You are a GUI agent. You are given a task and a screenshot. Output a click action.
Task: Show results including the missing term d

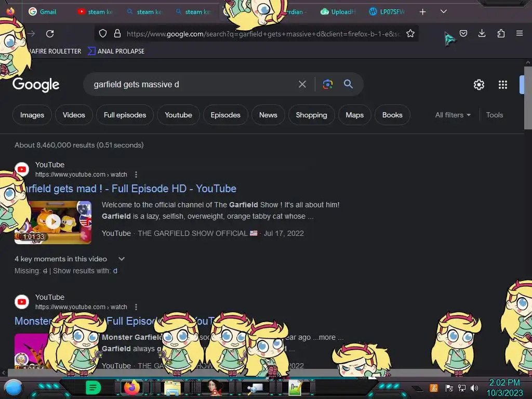pos(115,271)
